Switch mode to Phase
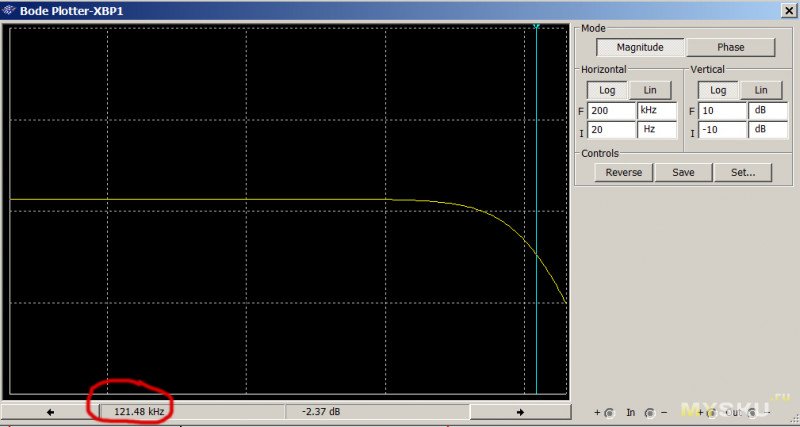The height and width of the screenshot is (427, 800). (730, 47)
